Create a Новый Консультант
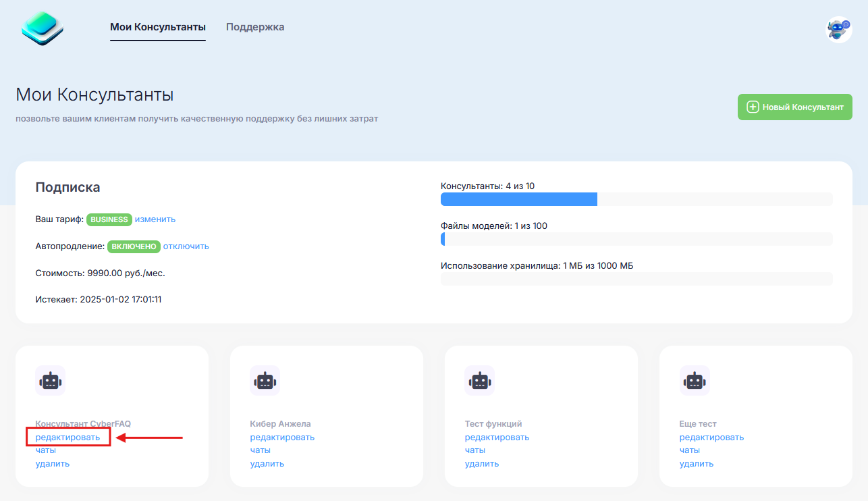Viewport: 868px width, 501px height. [795, 107]
